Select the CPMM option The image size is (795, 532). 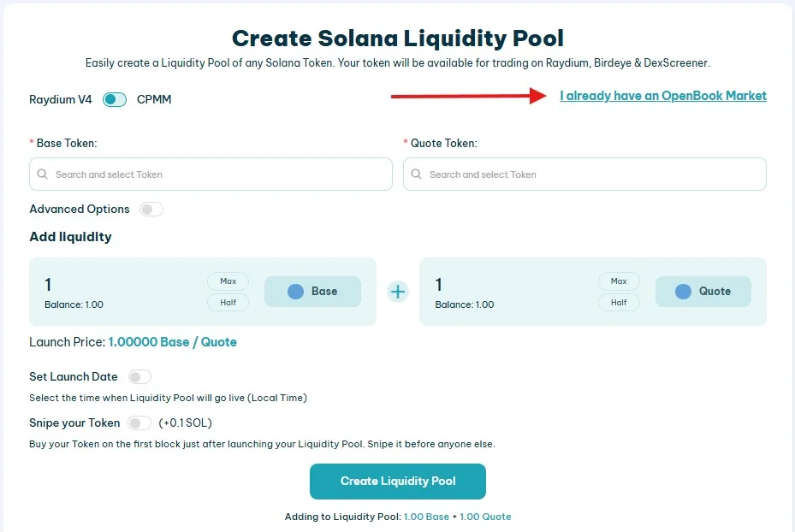(x=153, y=99)
